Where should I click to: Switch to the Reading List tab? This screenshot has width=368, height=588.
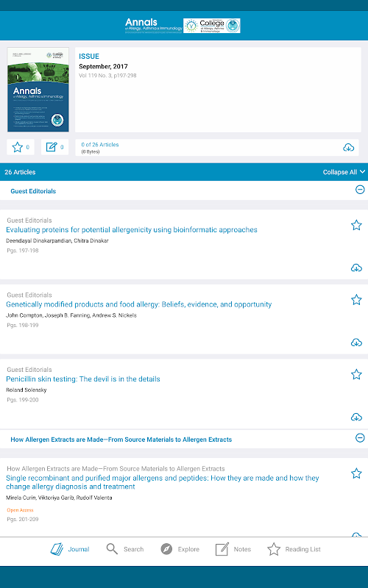[294, 549]
